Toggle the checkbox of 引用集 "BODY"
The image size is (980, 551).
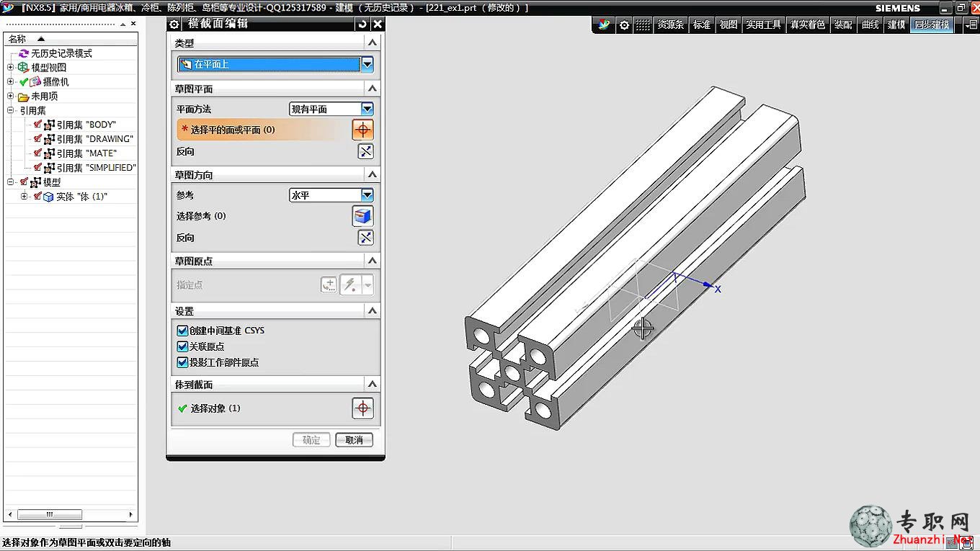coord(38,124)
